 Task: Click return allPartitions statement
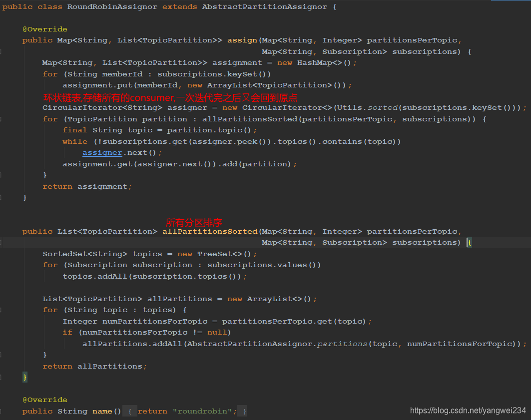pos(94,366)
